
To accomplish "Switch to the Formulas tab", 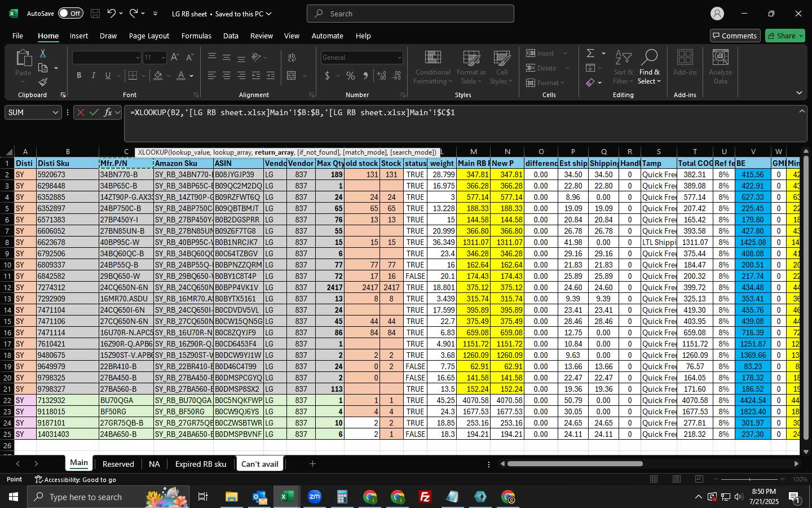I will pos(196,36).
